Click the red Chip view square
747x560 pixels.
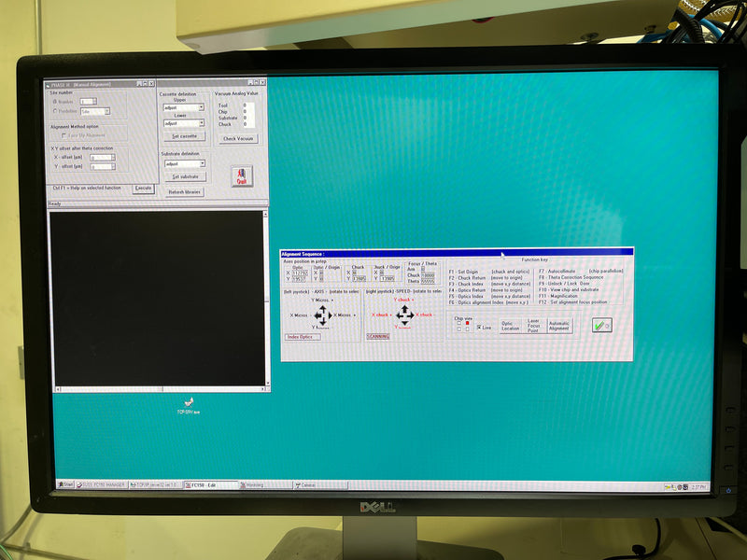(x=467, y=323)
